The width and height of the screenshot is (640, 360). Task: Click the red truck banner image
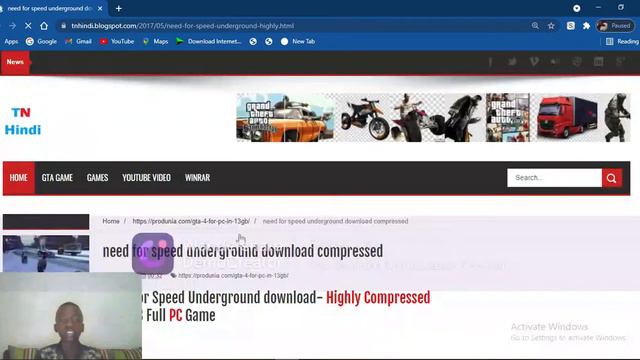click(x=567, y=118)
